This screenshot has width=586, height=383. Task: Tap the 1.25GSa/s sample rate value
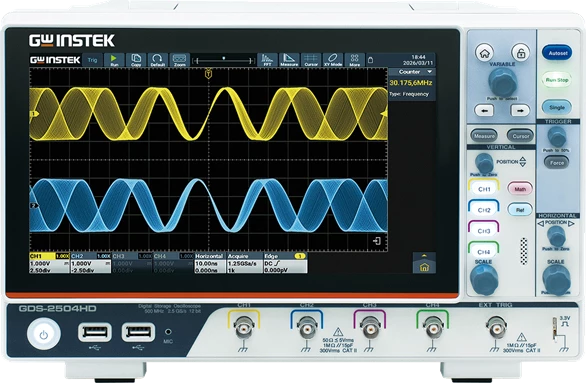pos(243,263)
